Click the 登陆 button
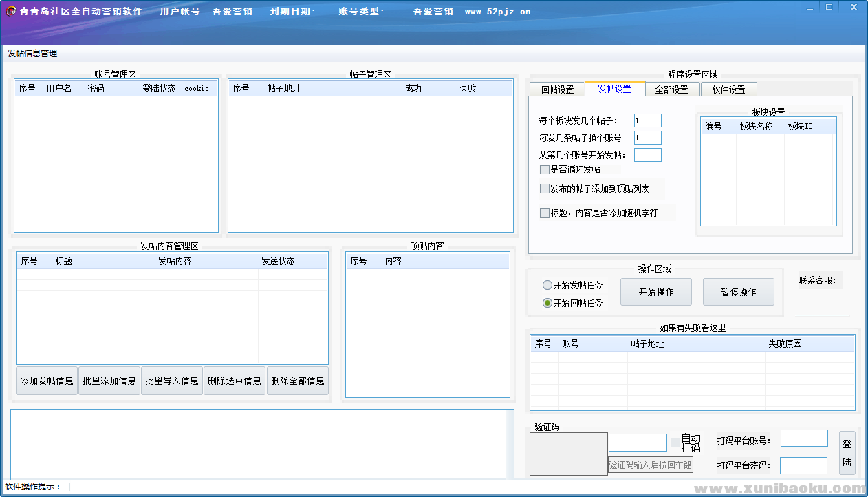 [x=847, y=453]
